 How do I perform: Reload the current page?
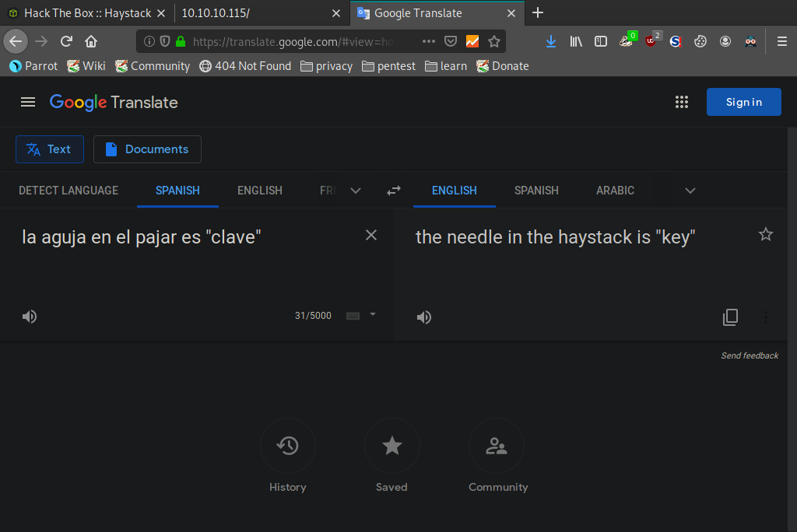pos(66,41)
